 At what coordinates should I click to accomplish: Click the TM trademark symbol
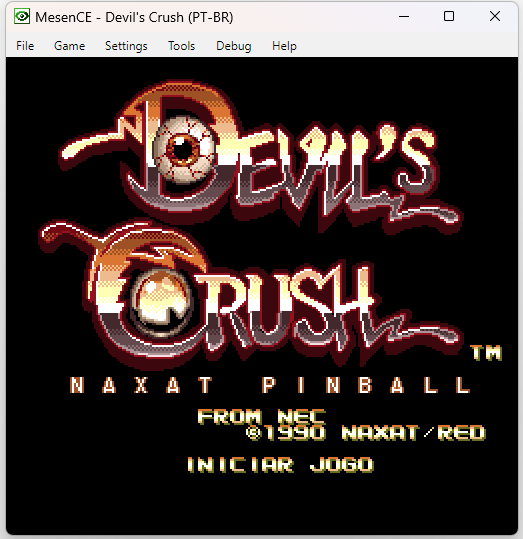(x=487, y=353)
